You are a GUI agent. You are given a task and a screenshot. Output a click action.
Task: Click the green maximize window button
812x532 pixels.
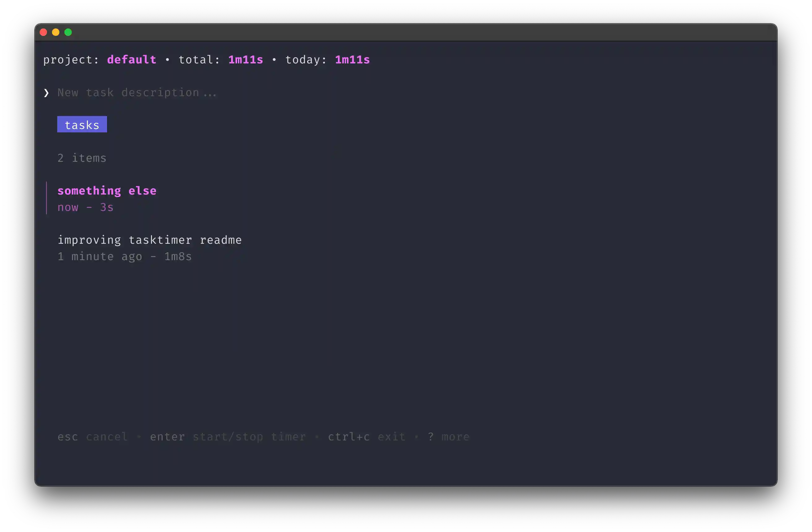[68, 32]
